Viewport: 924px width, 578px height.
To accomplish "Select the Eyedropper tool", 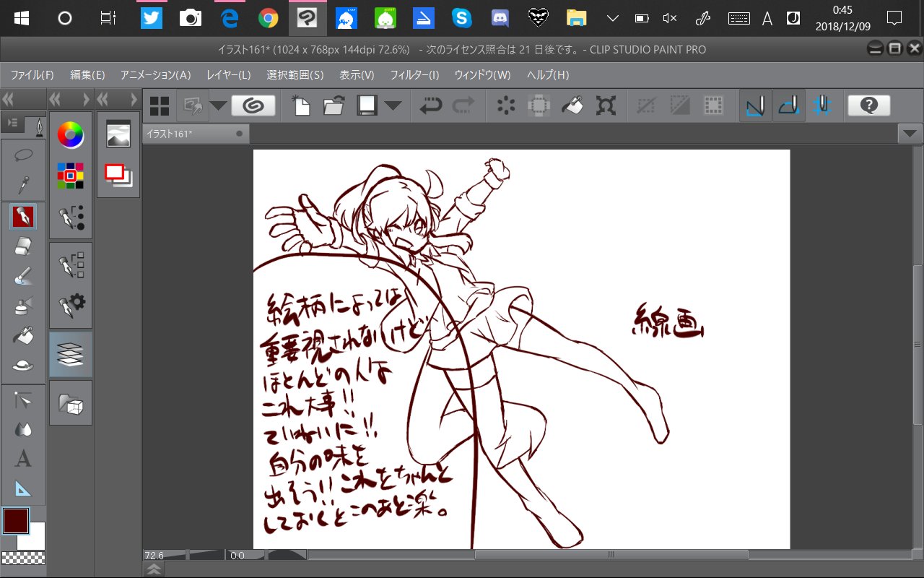I will click(23, 185).
